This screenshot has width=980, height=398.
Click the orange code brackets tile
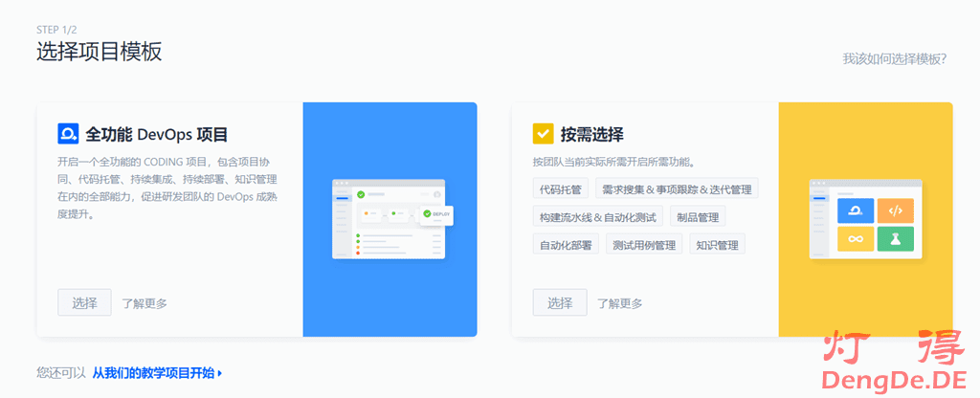896,210
